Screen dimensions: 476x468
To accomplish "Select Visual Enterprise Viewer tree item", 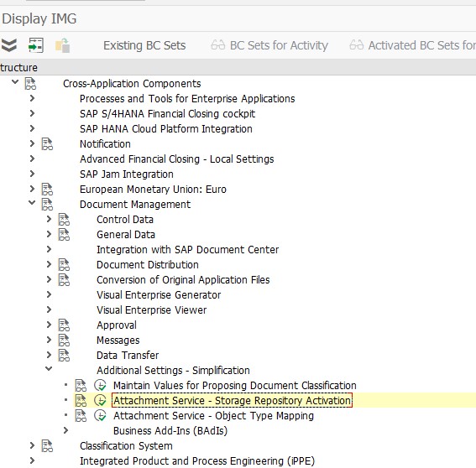I will [151, 310].
